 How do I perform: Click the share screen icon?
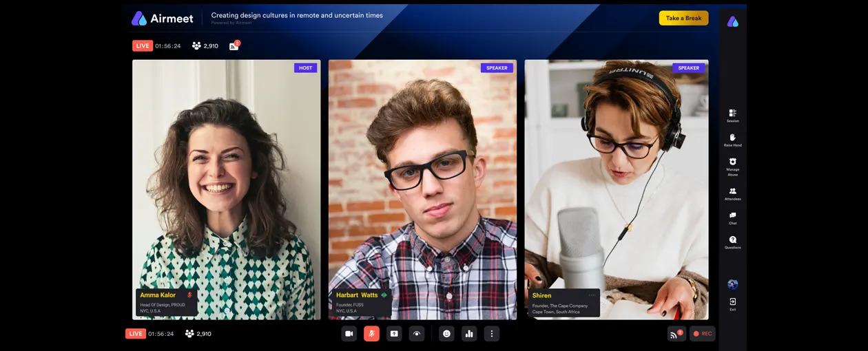click(x=394, y=334)
